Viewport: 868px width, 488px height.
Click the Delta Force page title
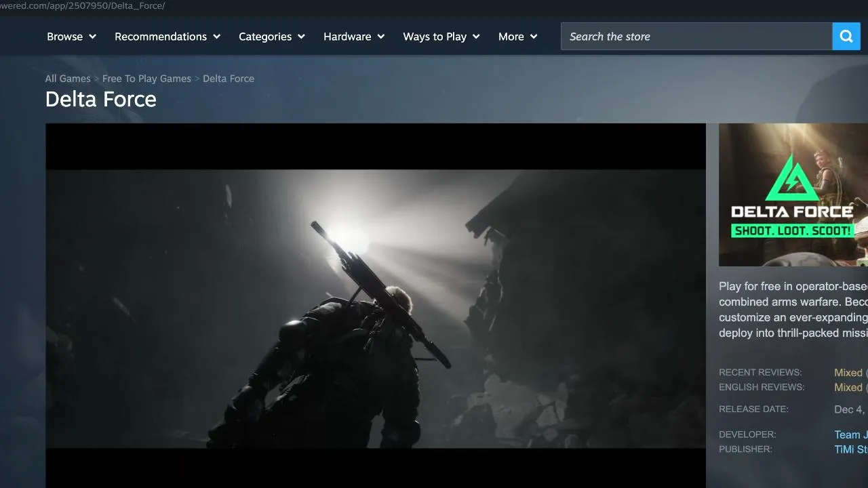(x=101, y=100)
